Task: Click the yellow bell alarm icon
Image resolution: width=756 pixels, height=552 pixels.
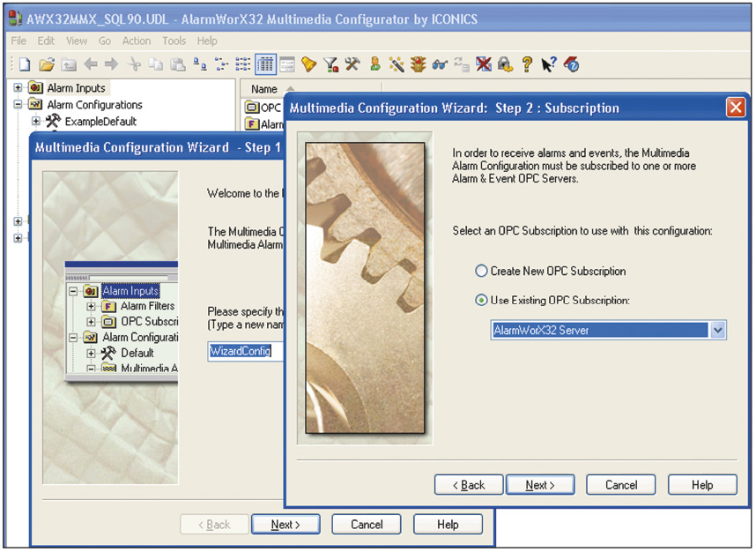Action: click(308, 64)
